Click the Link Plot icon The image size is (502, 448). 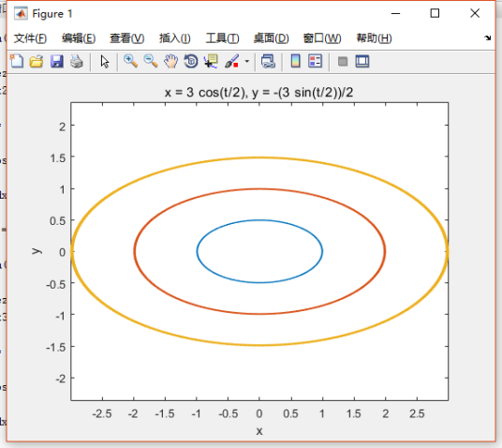click(x=268, y=61)
